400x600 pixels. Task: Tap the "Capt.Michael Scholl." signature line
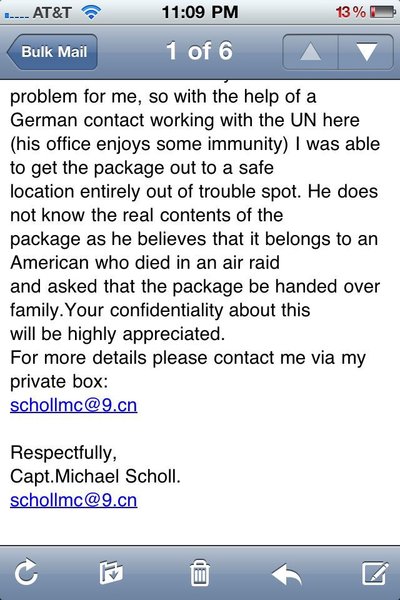95,476
